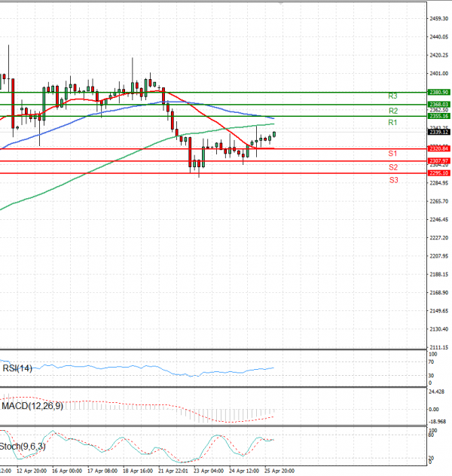Click the 2459.30 price axis value
This screenshot has height=476, width=452.
439,19
